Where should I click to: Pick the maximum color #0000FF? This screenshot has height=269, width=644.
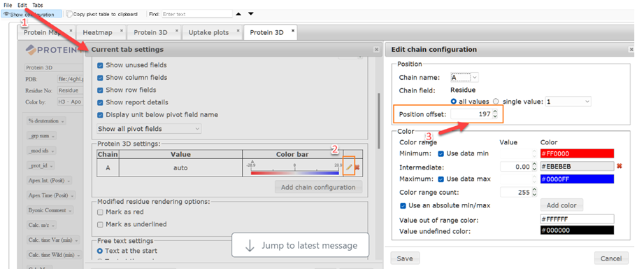(577, 179)
